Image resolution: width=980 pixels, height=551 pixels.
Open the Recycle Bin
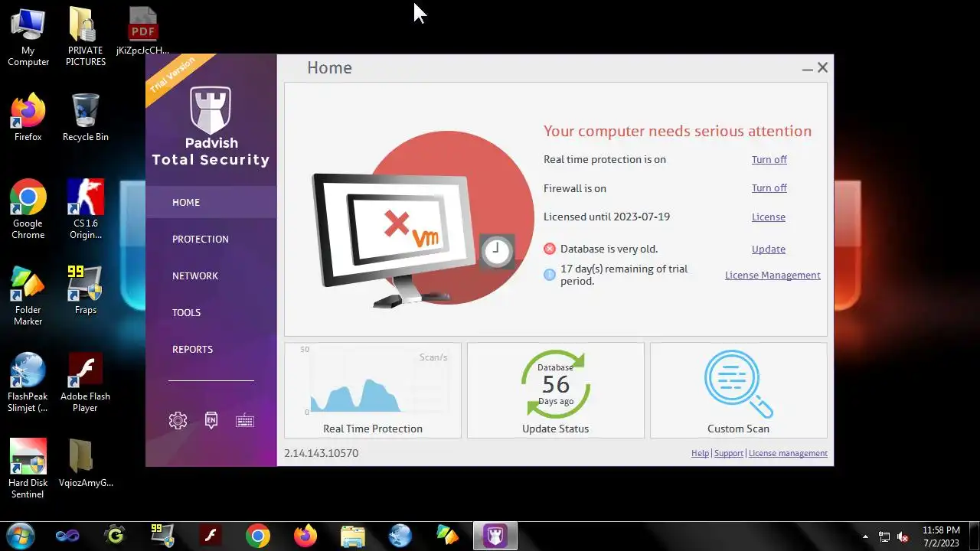(85, 118)
